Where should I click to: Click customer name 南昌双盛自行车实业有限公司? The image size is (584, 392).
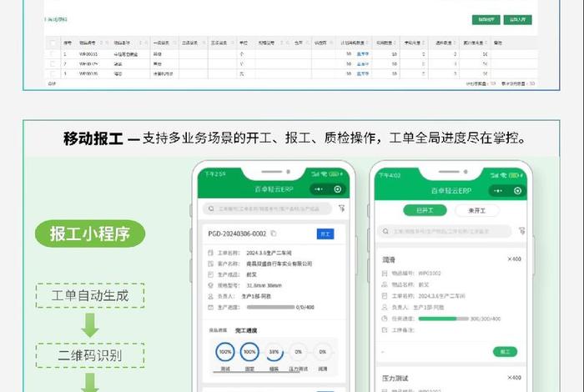[279, 264]
